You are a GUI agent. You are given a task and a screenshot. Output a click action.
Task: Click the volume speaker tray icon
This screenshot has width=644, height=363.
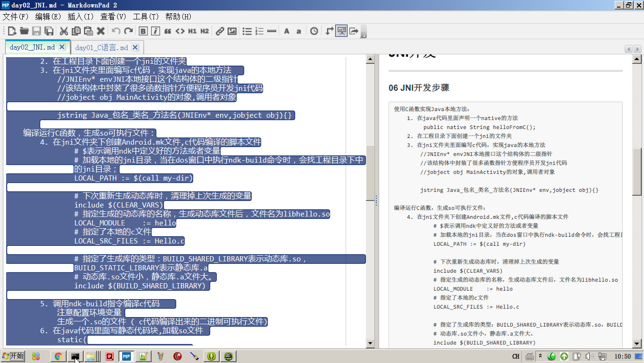tap(589, 356)
